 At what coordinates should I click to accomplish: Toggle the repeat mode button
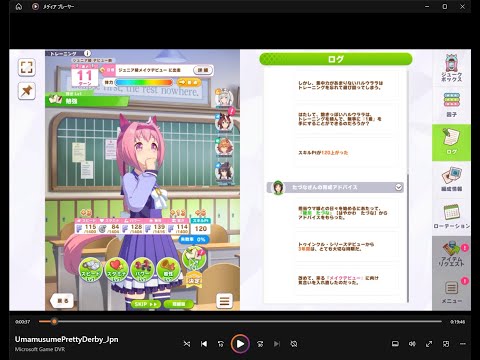click(294, 344)
